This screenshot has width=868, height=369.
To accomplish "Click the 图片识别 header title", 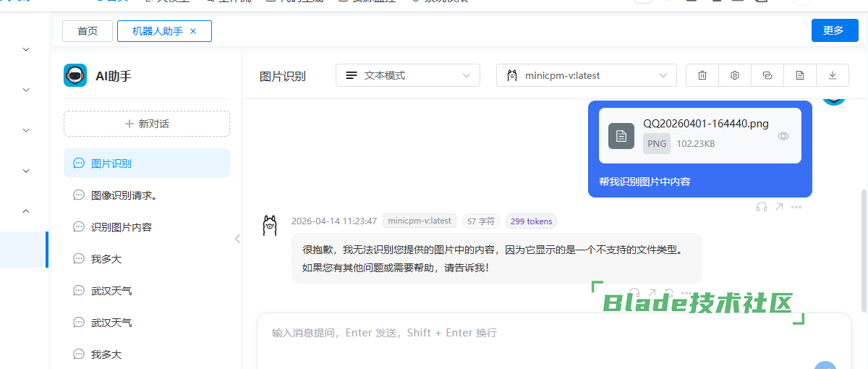I will click(x=283, y=76).
